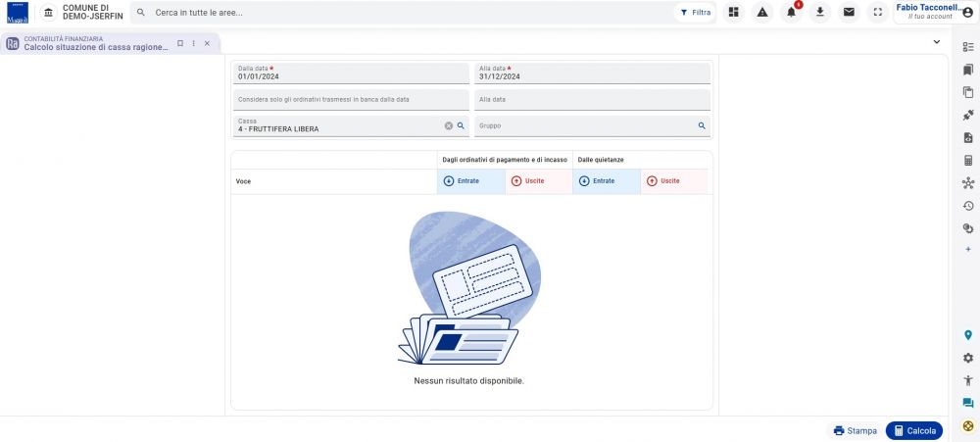The width and height of the screenshot is (980, 442).
Task: Open the downloads icon
Action: click(820, 12)
